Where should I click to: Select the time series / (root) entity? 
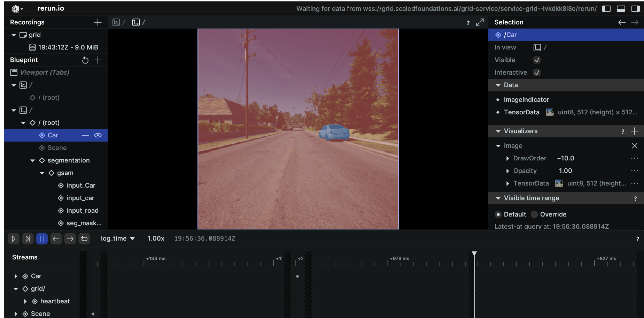[49, 98]
